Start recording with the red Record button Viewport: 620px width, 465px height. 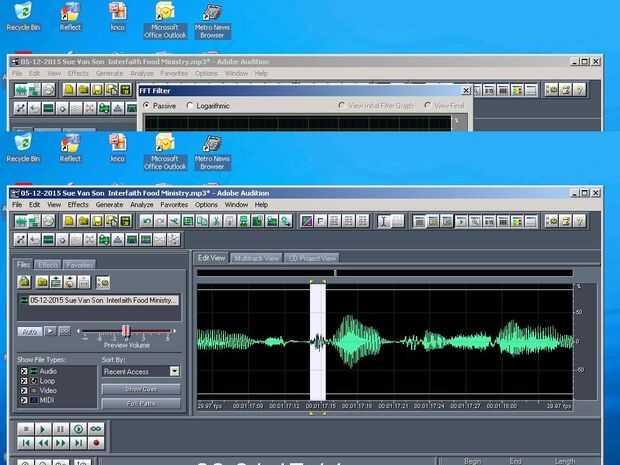click(96, 443)
